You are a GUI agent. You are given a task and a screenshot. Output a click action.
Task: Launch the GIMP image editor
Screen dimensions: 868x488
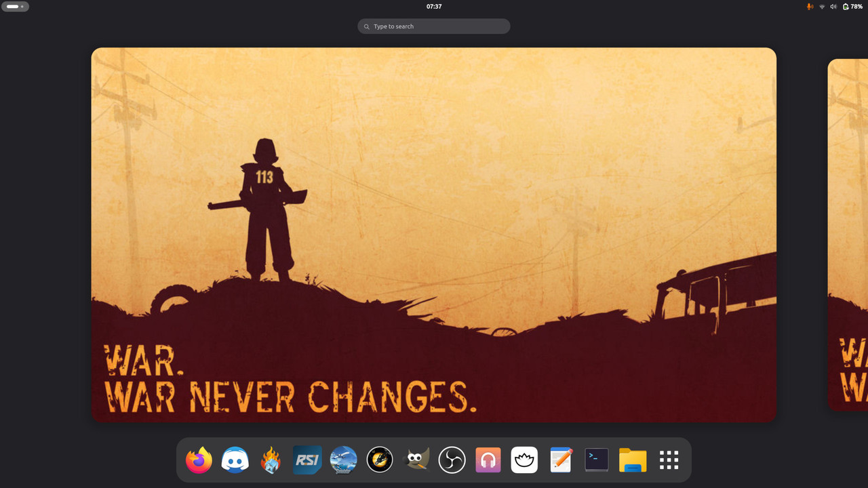(x=416, y=460)
